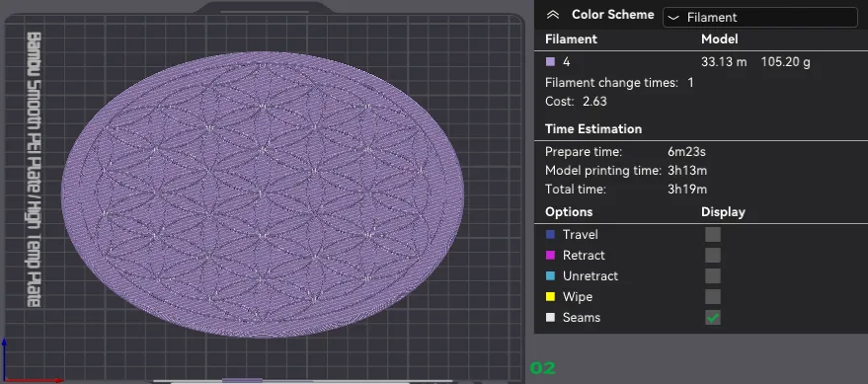The image size is (868, 384).
Task: Click the blue Travel color icon
Action: [550, 235]
